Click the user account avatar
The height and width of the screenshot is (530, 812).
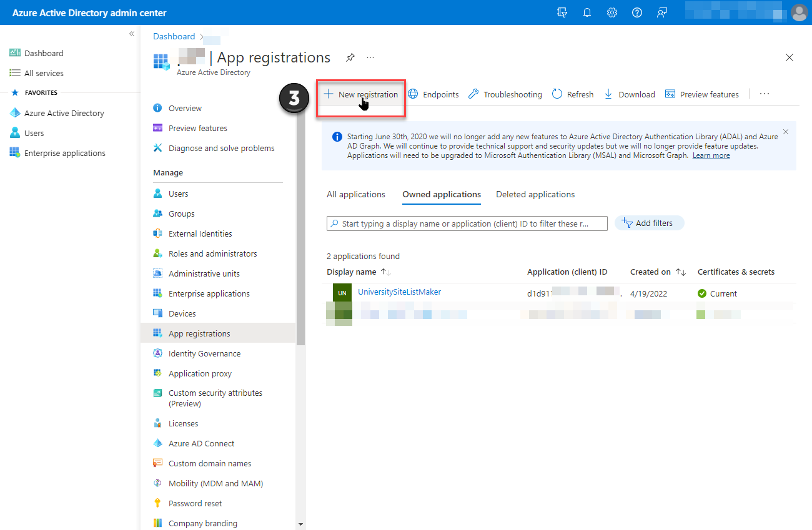799,12
